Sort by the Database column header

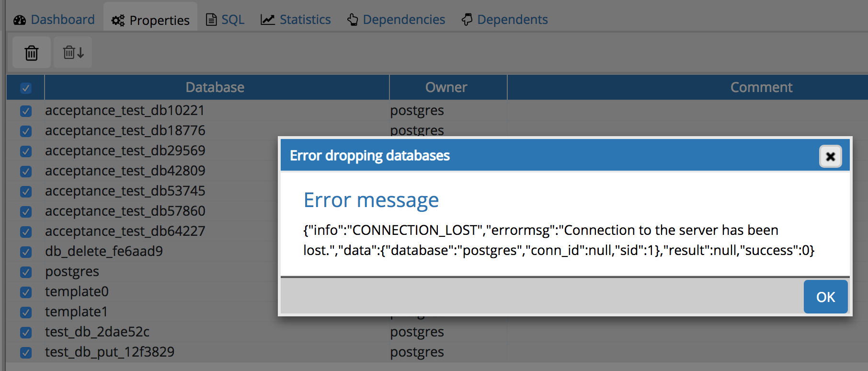click(215, 87)
